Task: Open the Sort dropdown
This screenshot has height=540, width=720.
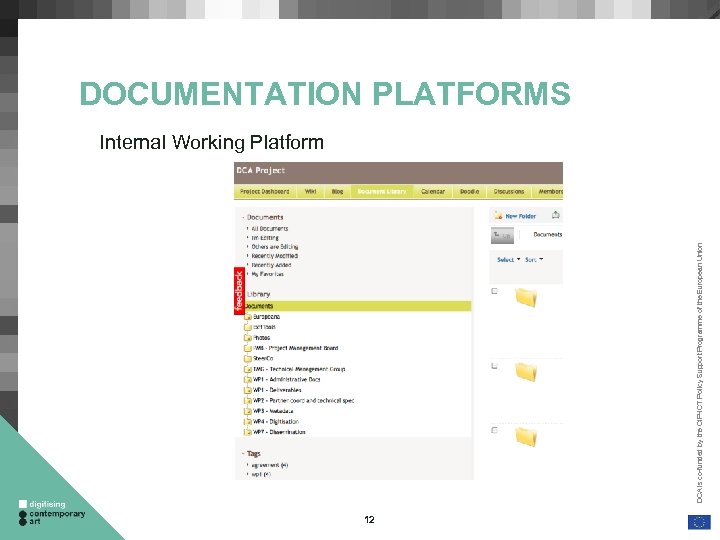Action: point(534,260)
